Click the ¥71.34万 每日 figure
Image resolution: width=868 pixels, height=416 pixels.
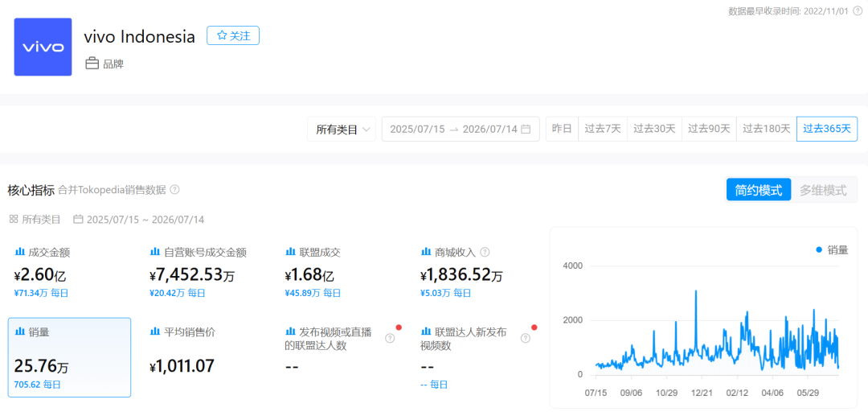pyautogui.click(x=42, y=294)
